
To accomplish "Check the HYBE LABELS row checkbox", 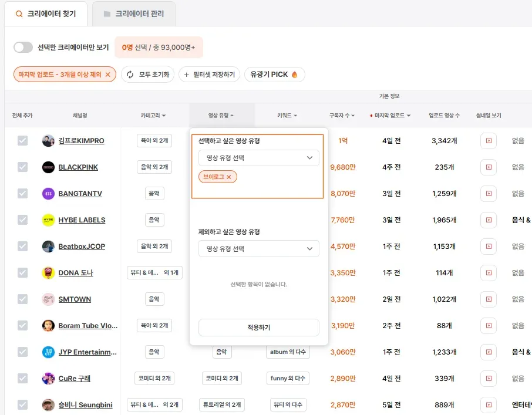I will [23, 220].
